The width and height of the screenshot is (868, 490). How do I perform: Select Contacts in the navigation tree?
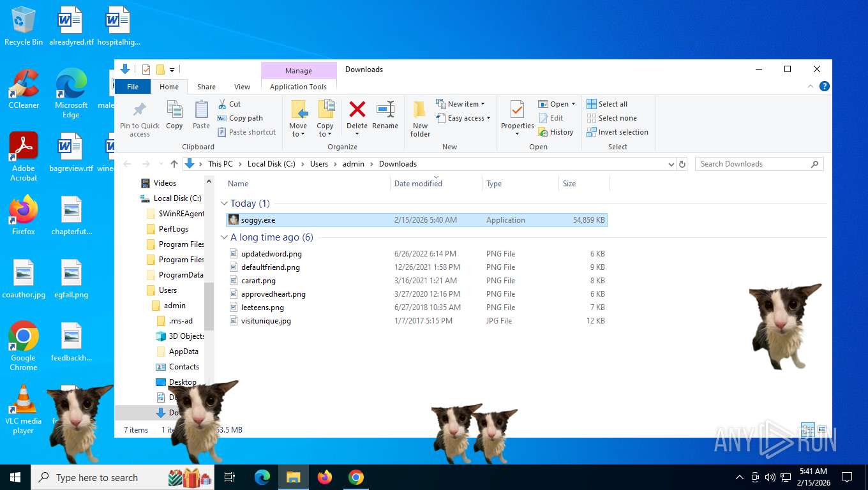[x=184, y=367]
